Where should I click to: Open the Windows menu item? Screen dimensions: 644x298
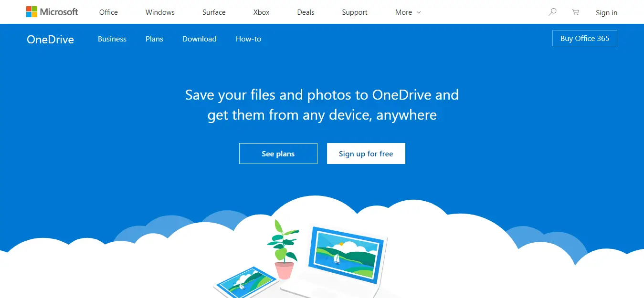tap(160, 12)
